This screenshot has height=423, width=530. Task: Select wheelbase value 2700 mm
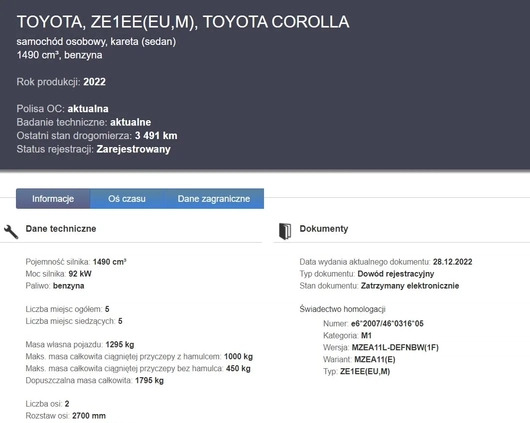[89, 416]
